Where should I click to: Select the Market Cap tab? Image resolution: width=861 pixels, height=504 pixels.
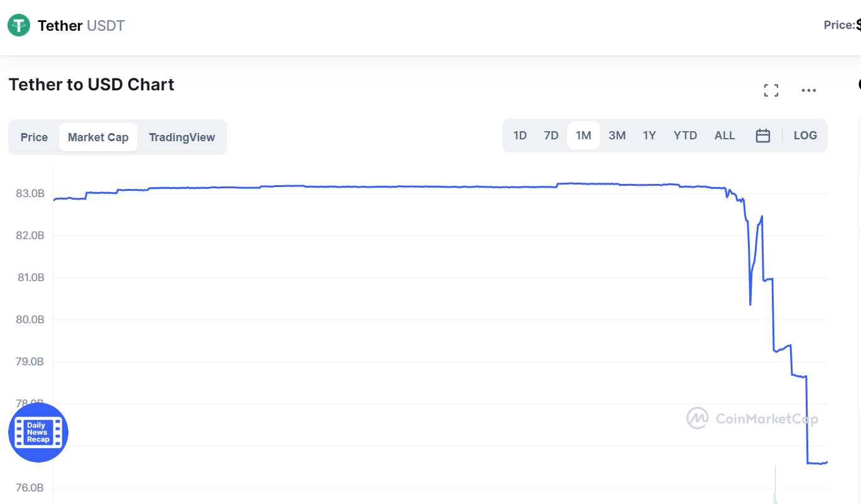tap(98, 137)
